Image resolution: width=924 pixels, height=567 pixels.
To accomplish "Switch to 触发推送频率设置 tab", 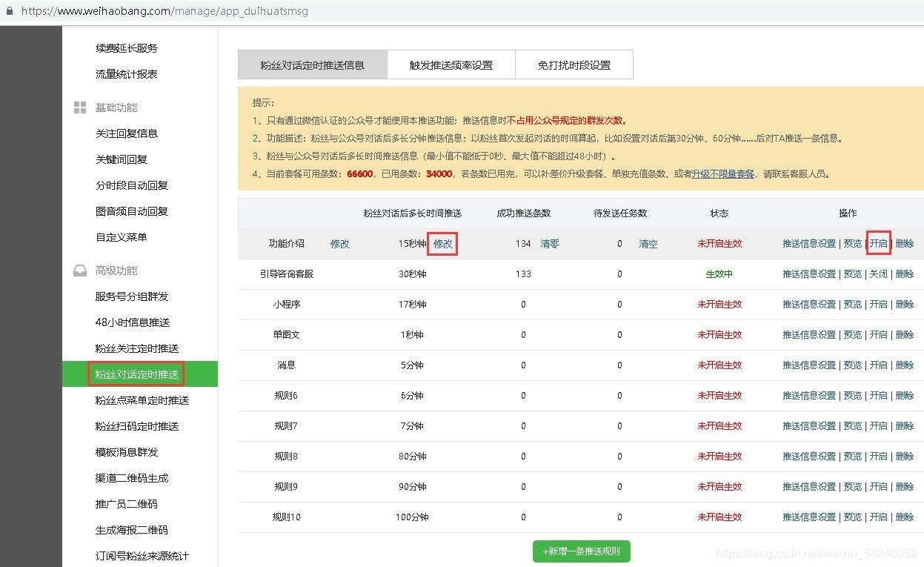I will [451, 64].
